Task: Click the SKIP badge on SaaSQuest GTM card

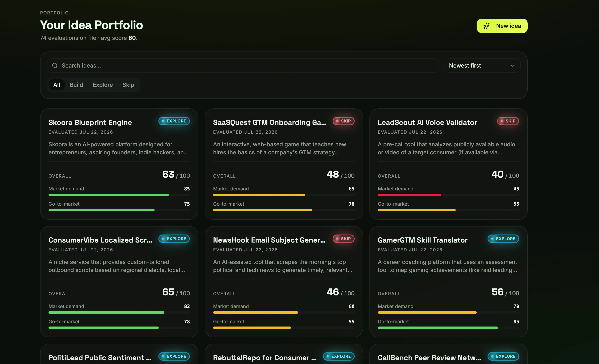Action: 343,121
